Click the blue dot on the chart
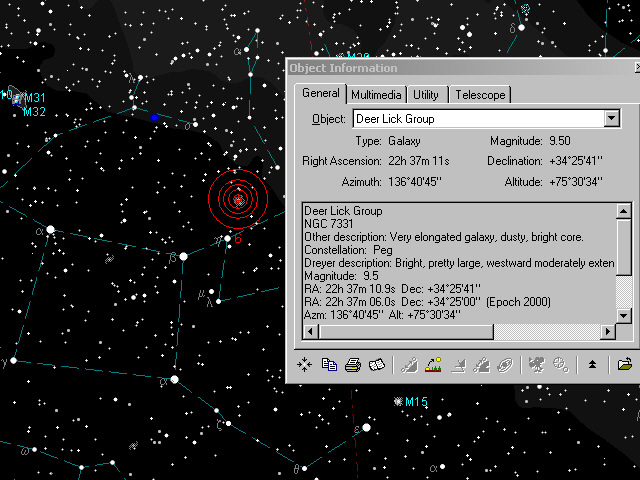The width and height of the screenshot is (640, 480). pos(154,118)
